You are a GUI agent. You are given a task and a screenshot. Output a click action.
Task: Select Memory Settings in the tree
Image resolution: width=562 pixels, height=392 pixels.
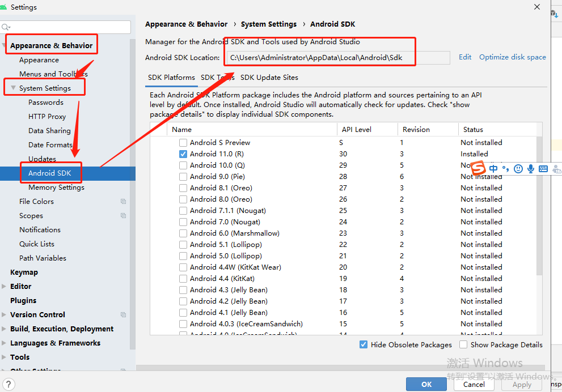56,188
